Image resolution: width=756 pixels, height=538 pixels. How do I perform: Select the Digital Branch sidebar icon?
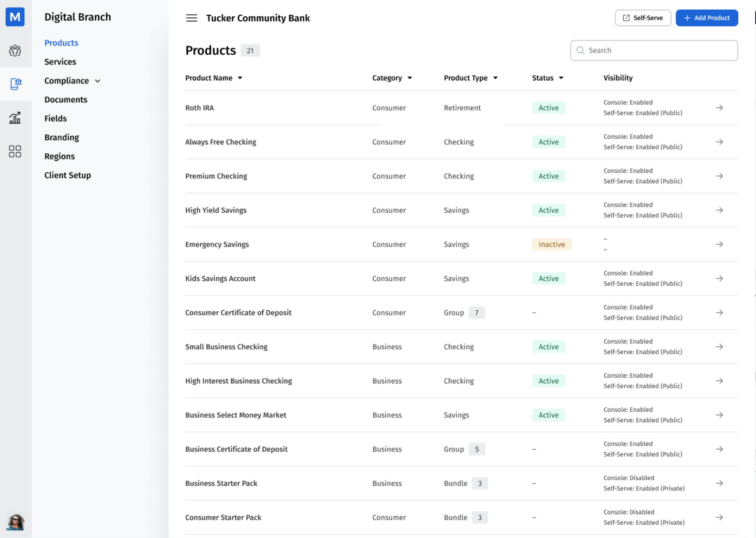16,84
